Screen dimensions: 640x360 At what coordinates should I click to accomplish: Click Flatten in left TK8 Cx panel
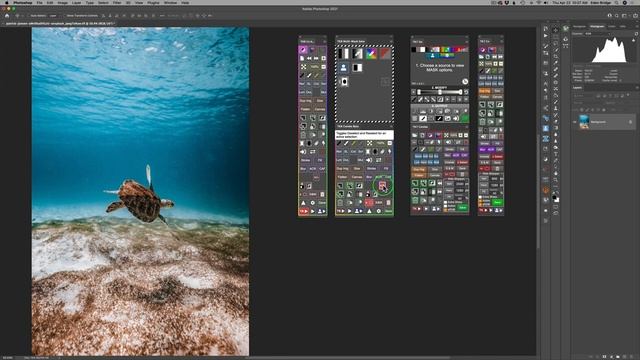pyautogui.click(x=305, y=109)
